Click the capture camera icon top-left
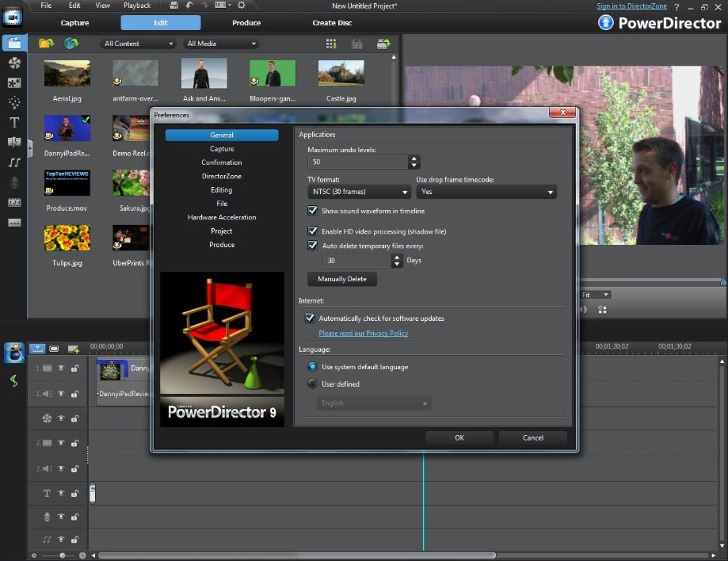Screen dimensions: 728x561 click(13, 17)
